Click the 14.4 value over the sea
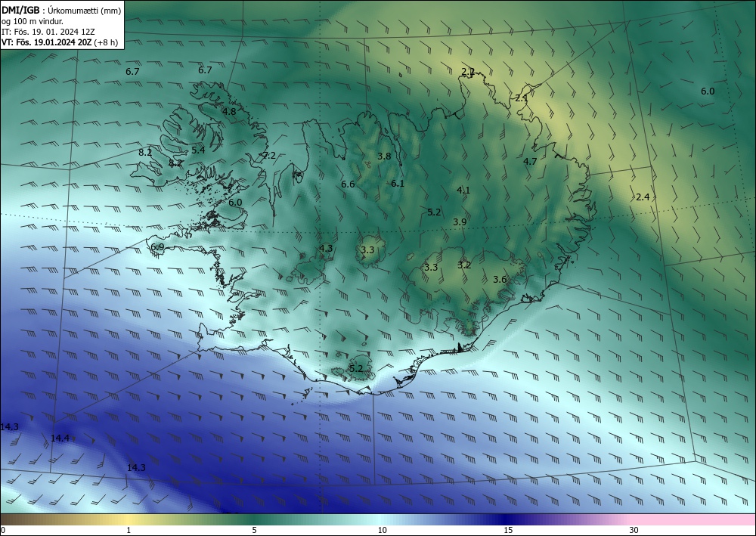 [60, 438]
